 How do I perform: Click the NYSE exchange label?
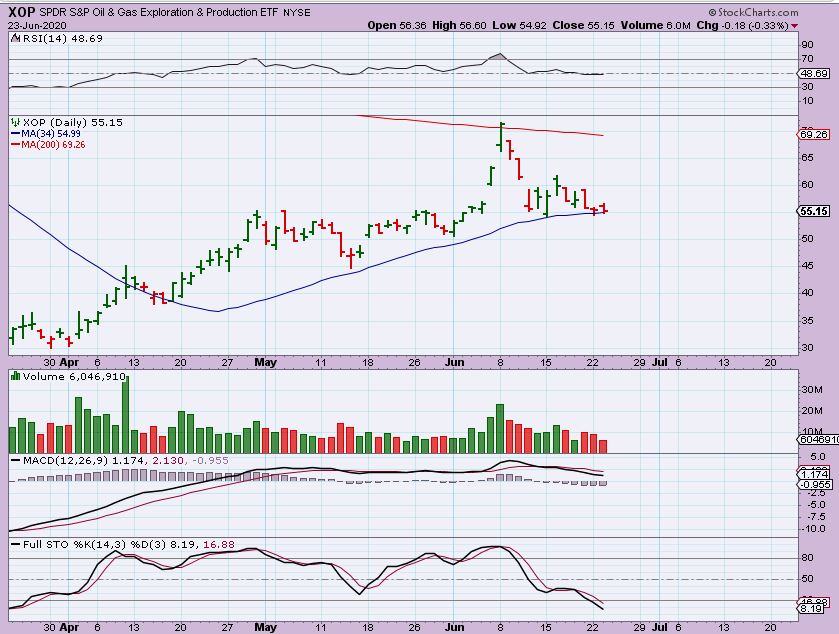coord(296,12)
